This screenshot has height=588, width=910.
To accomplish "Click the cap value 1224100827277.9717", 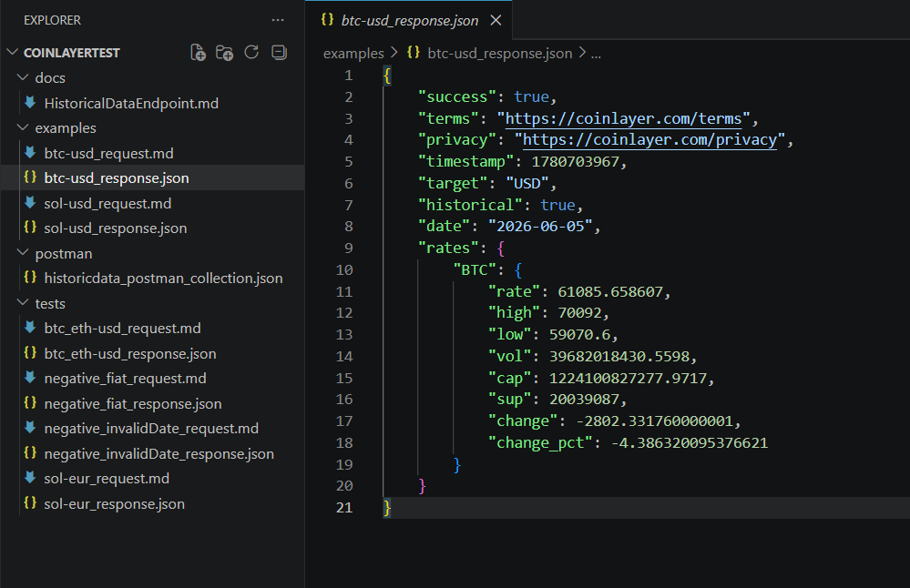I will pos(628,379).
